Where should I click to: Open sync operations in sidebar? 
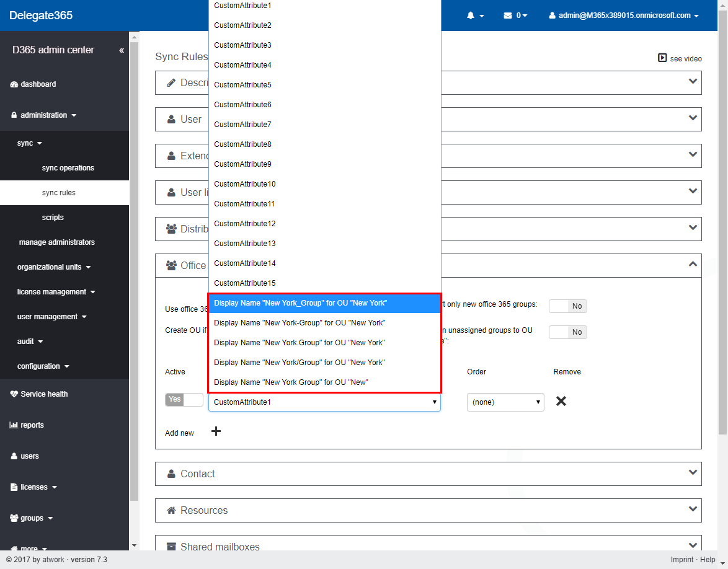click(68, 168)
